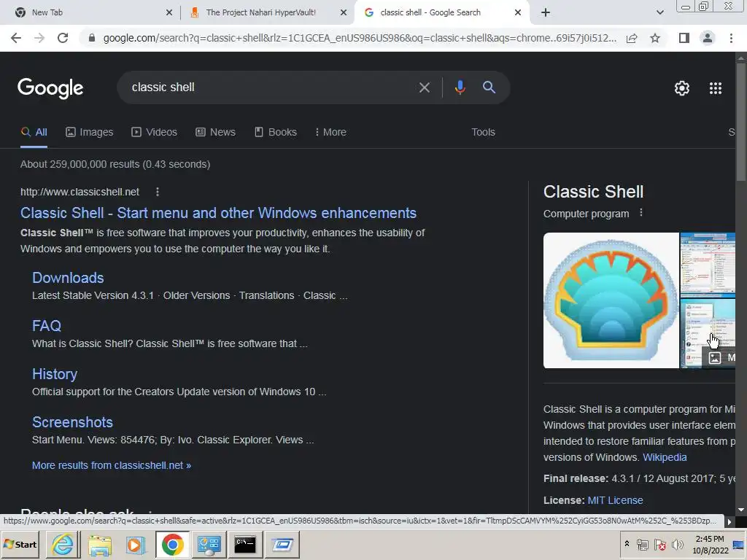Open the Screenshots sitelink
Screen dimensions: 747x560
72,422
